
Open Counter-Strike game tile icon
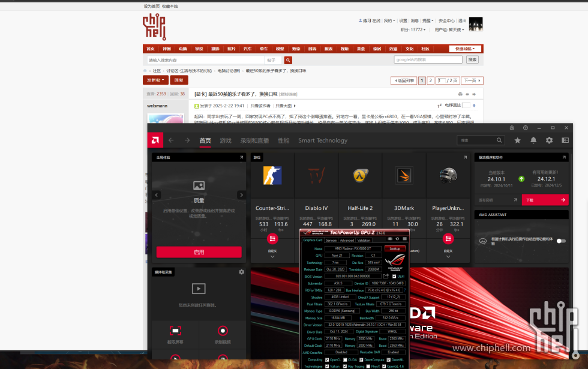(272, 175)
